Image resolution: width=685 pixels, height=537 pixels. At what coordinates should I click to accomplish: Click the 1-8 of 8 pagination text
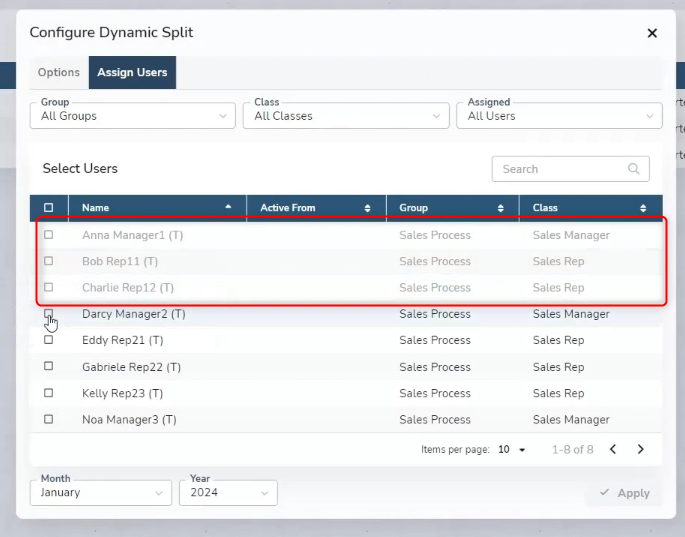point(572,450)
